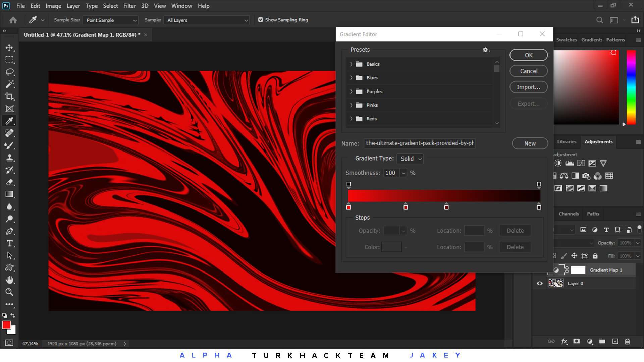The height and width of the screenshot is (362, 644).
Task: Click the delete layer trash icon
Action: [627, 341]
